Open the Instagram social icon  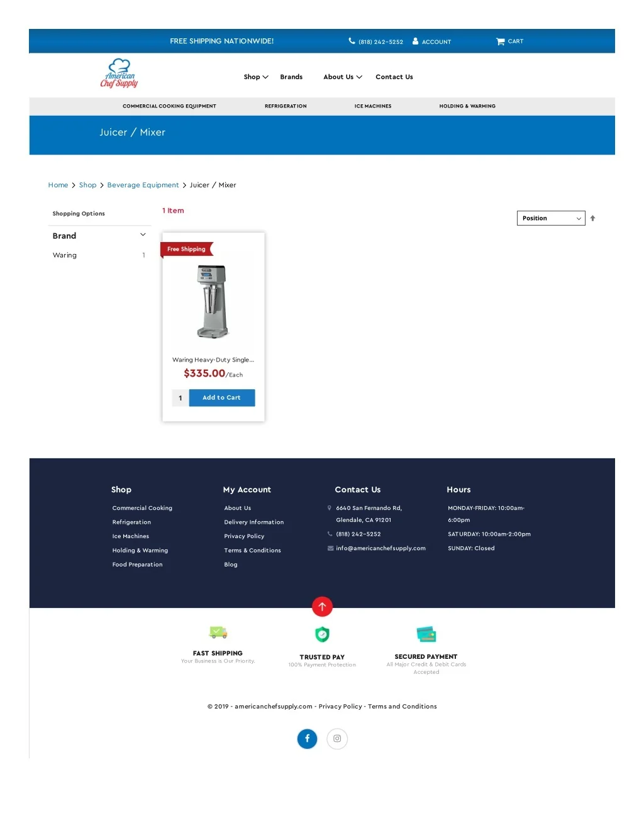tap(337, 739)
